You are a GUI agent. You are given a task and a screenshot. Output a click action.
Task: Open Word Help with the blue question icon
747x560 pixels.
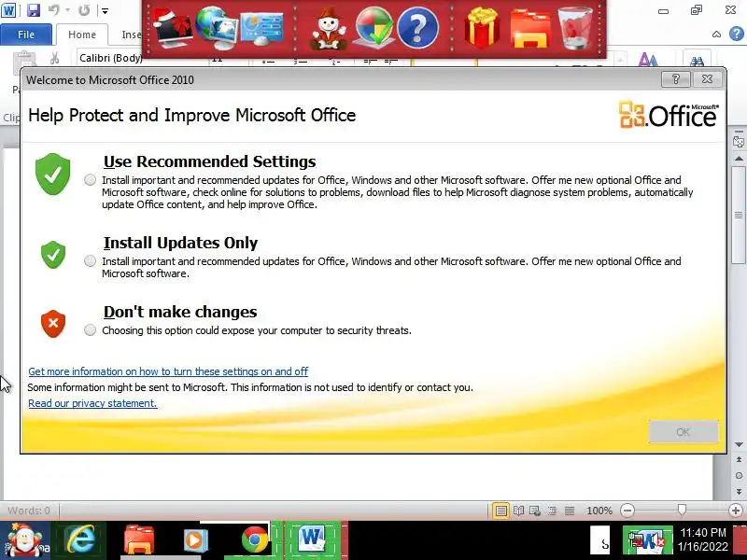(x=737, y=34)
